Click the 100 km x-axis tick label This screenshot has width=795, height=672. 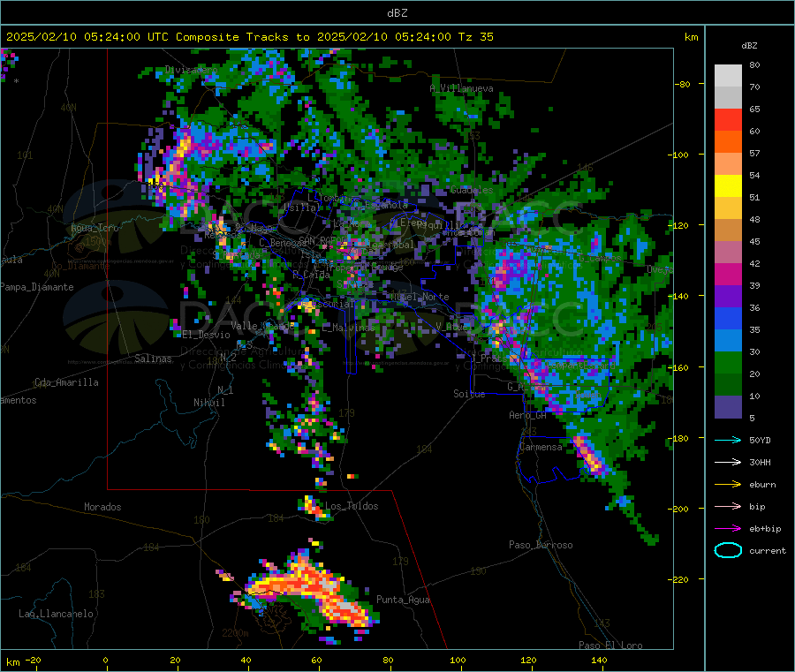coord(458,660)
